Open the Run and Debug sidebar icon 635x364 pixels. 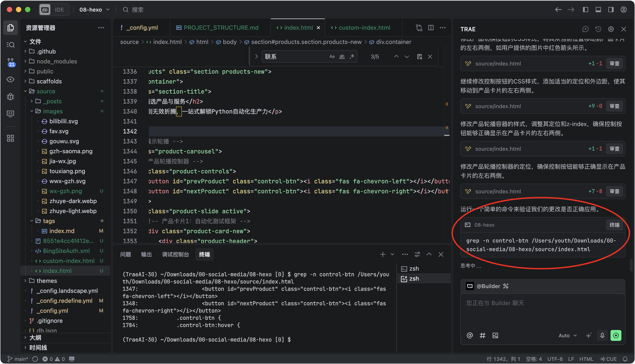[x=10, y=97]
